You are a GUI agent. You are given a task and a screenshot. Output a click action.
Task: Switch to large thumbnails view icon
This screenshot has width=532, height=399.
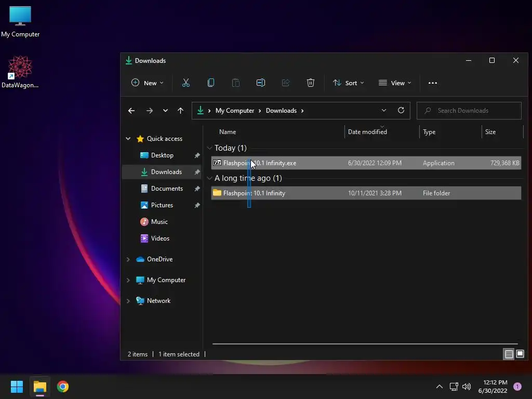[x=520, y=354]
